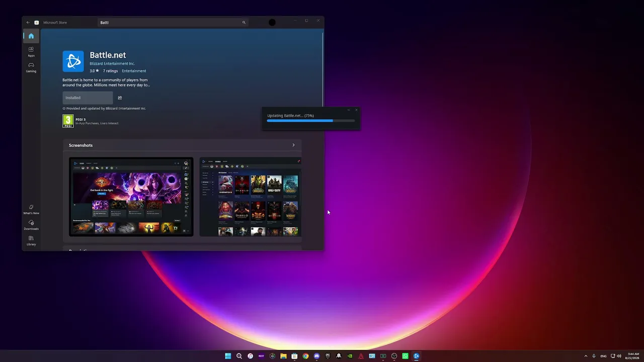This screenshot has height=362, width=644.
Task: Open the 7 ratings link
Action: click(x=111, y=71)
